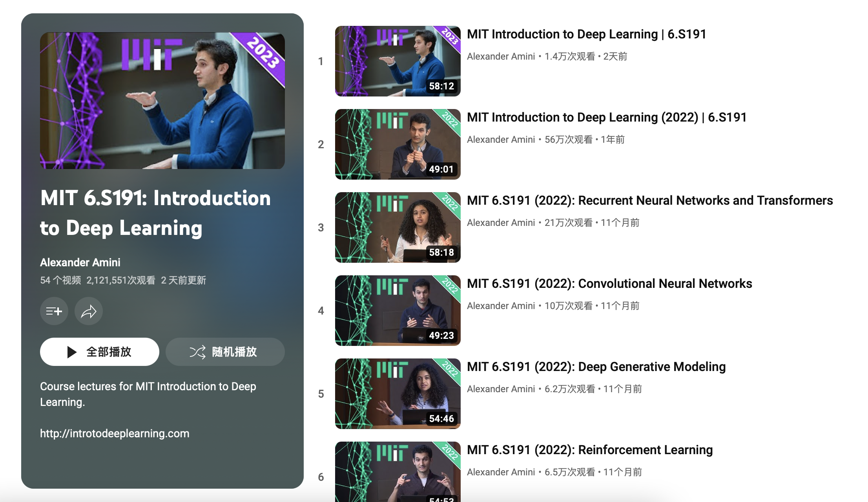Play all videos with 全部播放 button
The image size is (868, 502).
100,352
